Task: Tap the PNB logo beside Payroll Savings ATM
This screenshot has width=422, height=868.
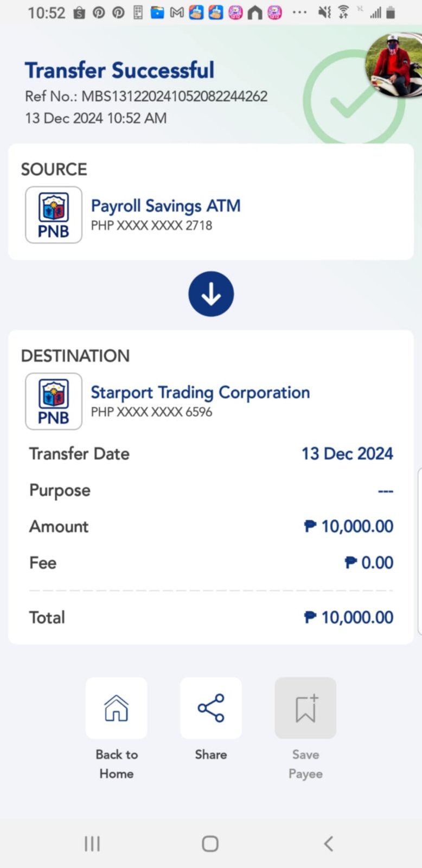Action: (54, 215)
